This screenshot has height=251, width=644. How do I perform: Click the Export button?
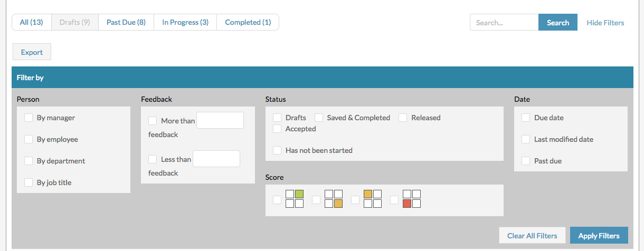click(32, 52)
